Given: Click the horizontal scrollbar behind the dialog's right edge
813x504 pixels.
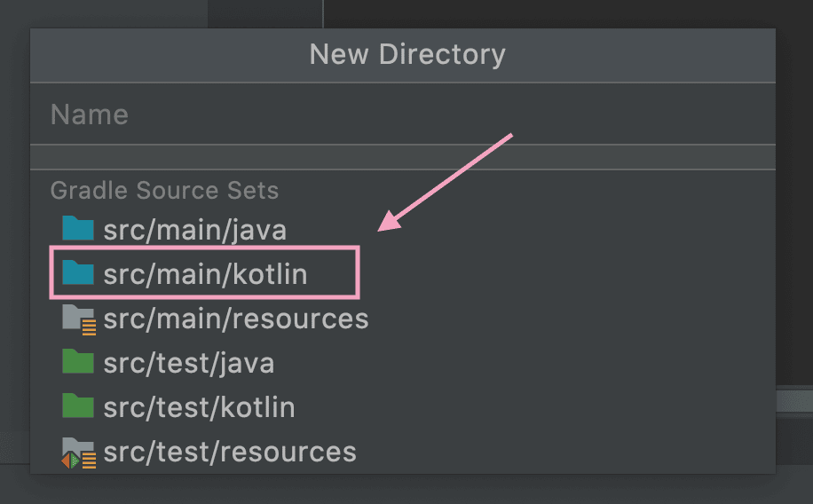Looking at the screenshot, I should pos(794,402).
